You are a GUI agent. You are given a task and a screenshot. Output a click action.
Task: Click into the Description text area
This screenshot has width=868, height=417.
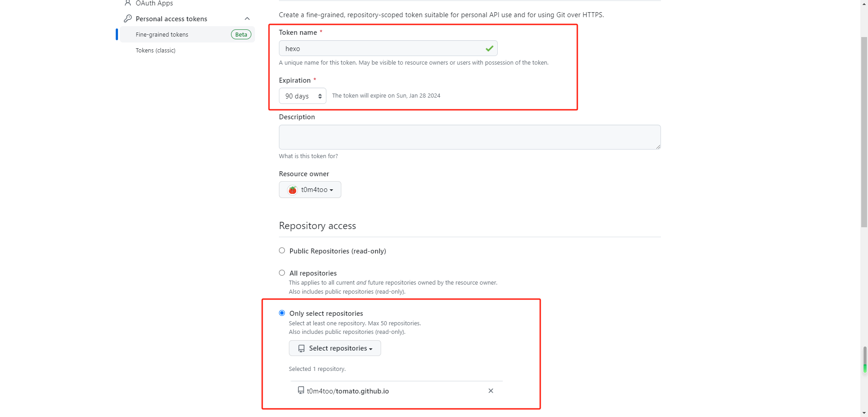click(x=469, y=137)
